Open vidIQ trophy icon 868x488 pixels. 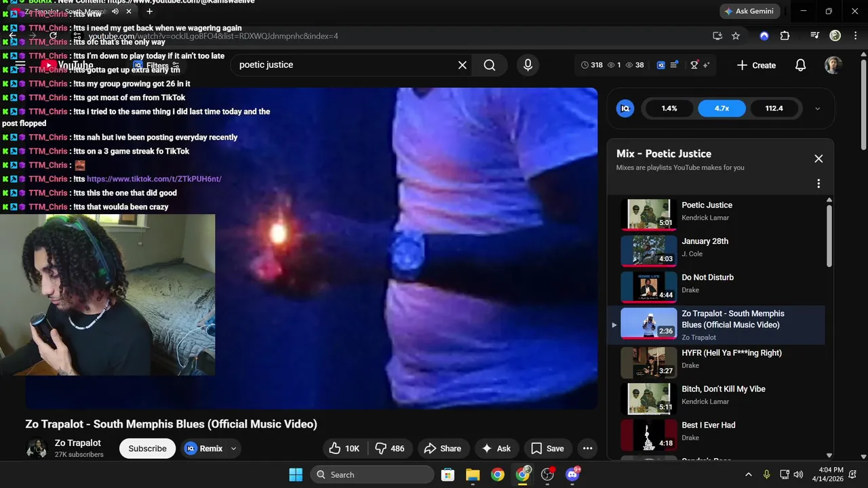[x=694, y=65]
